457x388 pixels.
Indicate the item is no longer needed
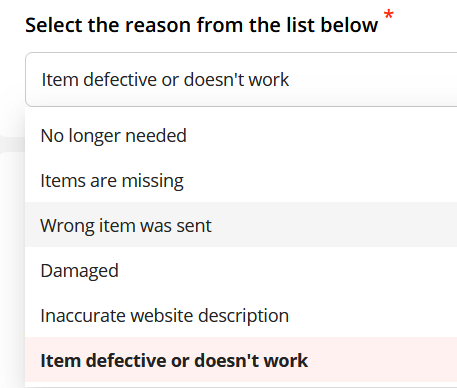241,136
